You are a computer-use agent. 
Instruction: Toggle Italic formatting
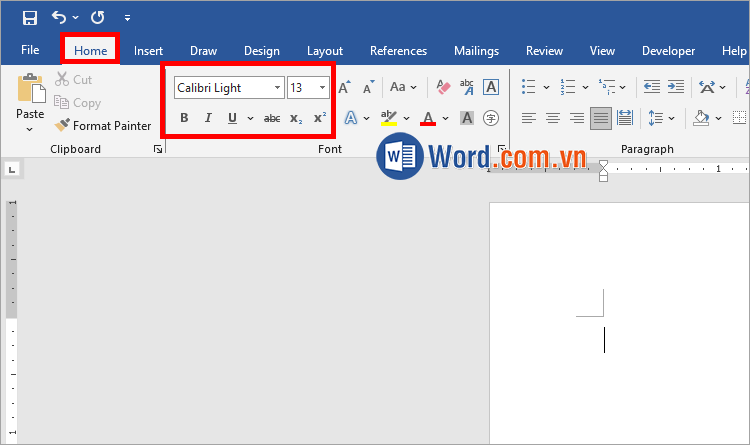[x=208, y=119]
